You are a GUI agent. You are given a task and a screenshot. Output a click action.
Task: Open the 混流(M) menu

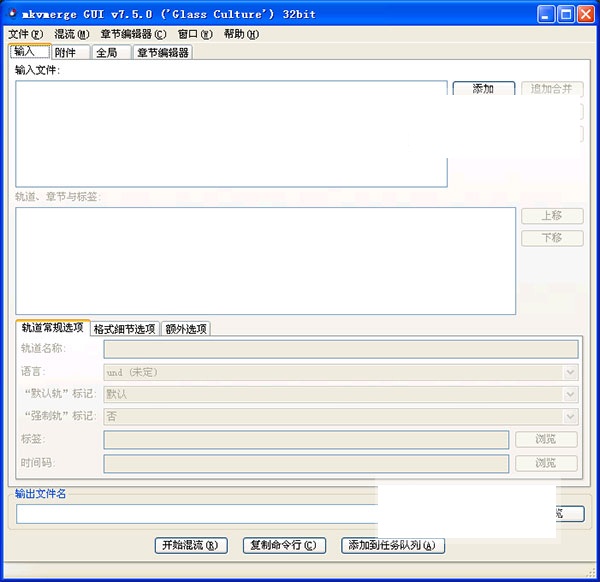71,34
